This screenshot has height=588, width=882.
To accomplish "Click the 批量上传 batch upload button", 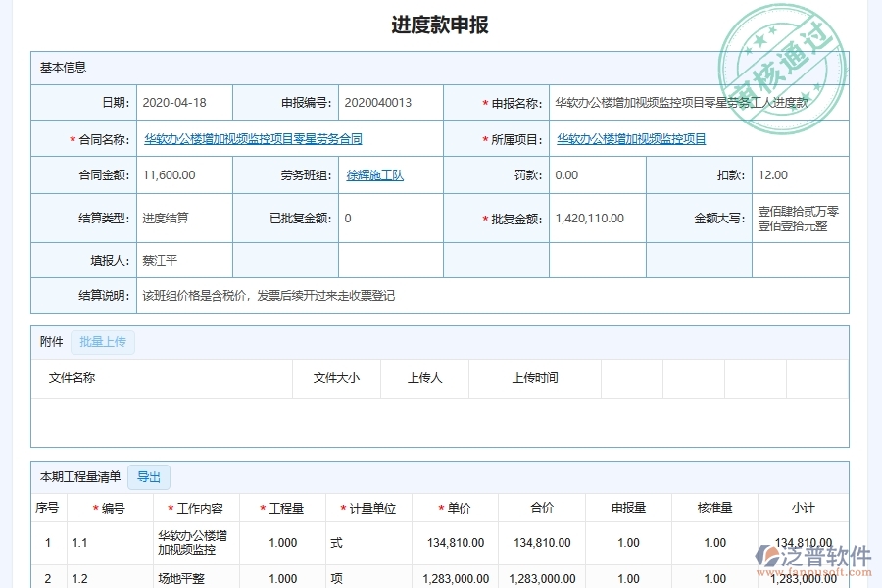I will pyautogui.click(x=102, y=341).
